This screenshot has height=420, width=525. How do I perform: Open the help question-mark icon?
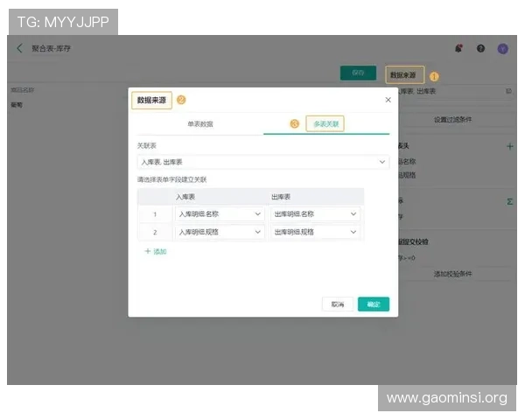480,49
